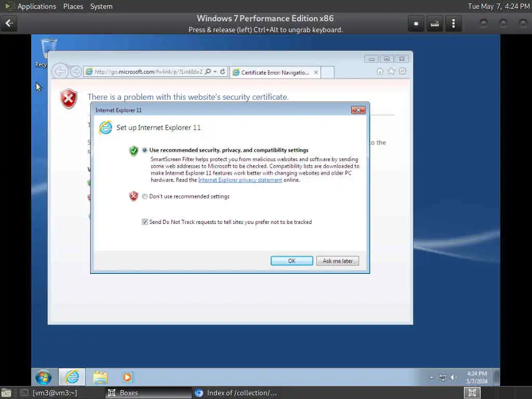Select Don't use recommended settings radio
Image resolution: width=532 pixels, height=399 pixels.
pos(145,196)
